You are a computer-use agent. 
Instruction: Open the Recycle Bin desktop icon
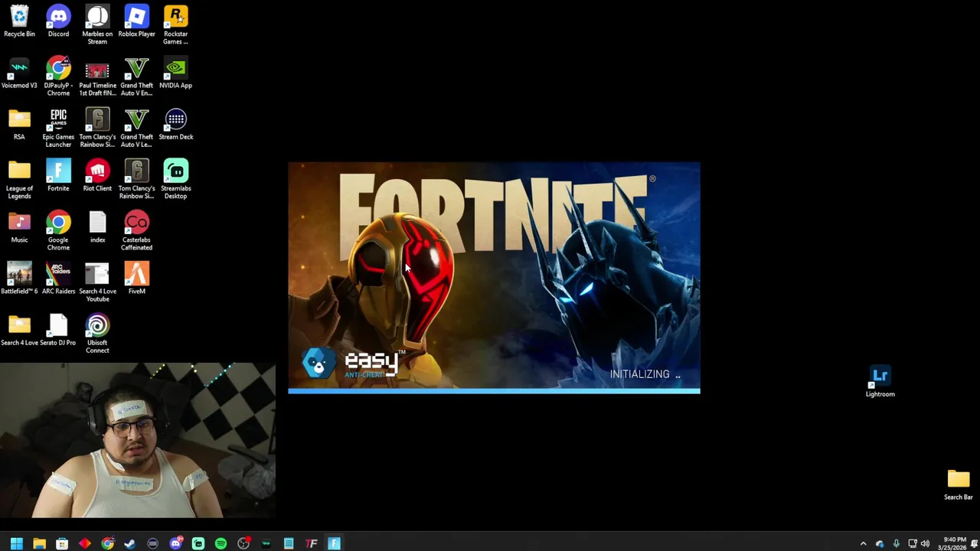tap(19, 21)
